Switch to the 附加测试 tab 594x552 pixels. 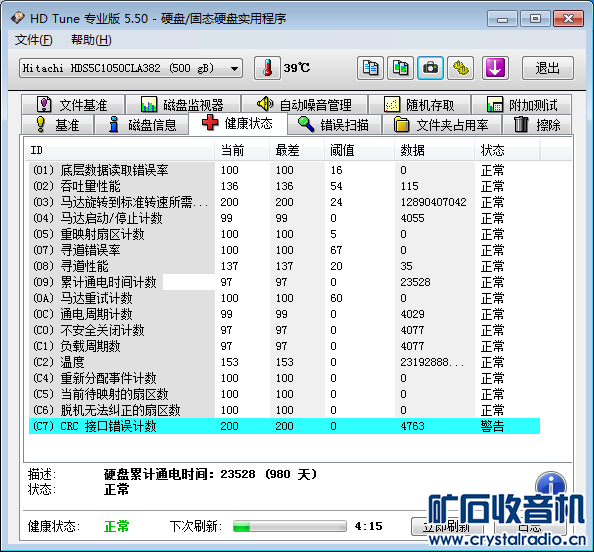(x=522, y=105)
